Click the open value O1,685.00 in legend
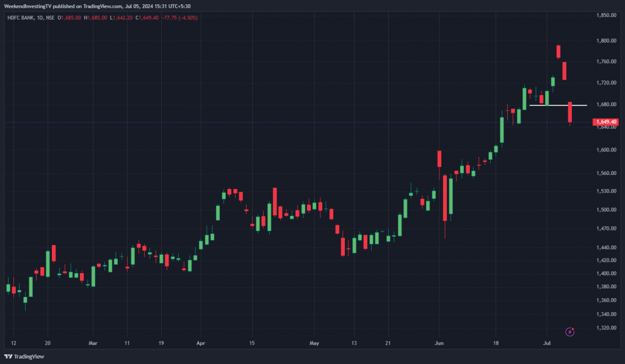 pyautogui.click(x=69, y=18)
